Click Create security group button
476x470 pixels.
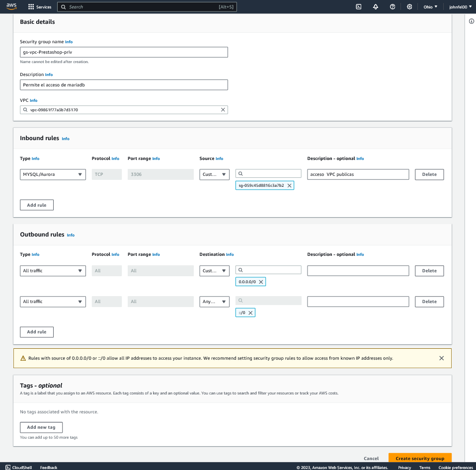point(420,458)
